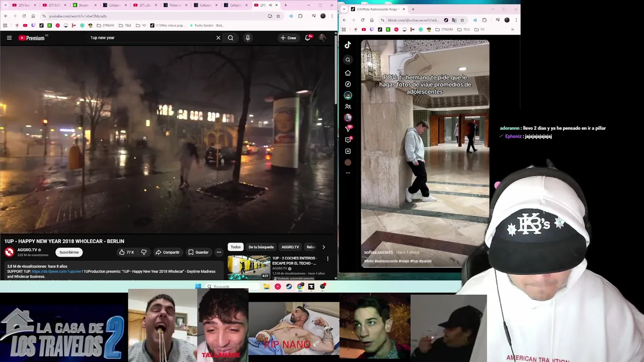
Task: Open a new tab in YouTube window
Action: coord(285,5)
